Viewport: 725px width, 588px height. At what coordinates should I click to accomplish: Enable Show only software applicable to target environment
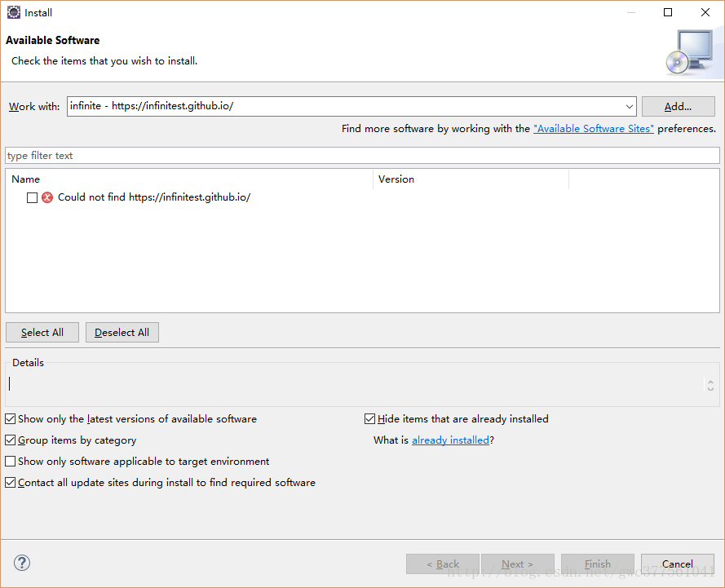(x=11, y=462)
